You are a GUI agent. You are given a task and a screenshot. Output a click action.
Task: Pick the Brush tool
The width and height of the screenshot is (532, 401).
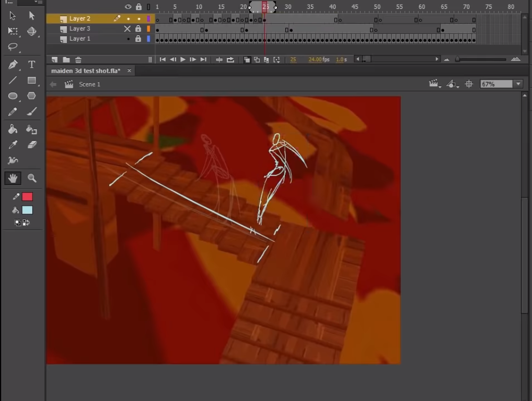(31, 112)
